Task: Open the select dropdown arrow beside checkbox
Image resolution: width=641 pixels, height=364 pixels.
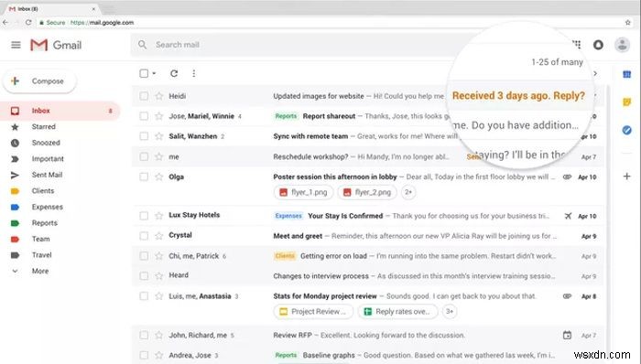Action: tap(154, 73)
